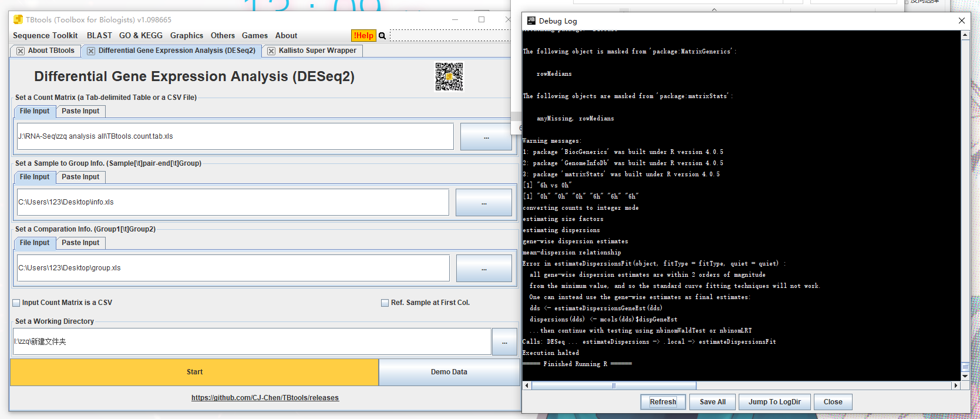The image size is (980, 419).
Task: Close the Debug Log window with X
Action: pos(961,21)
